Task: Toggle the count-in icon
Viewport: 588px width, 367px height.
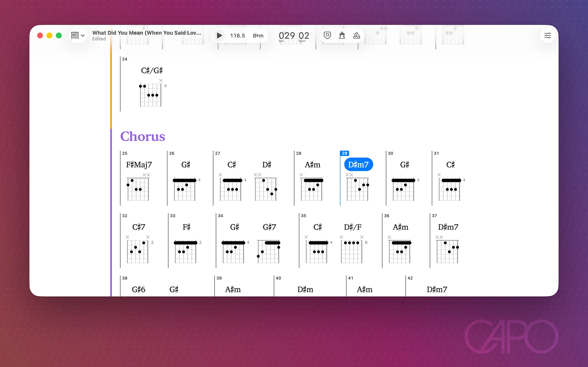Action: point(342,35)
